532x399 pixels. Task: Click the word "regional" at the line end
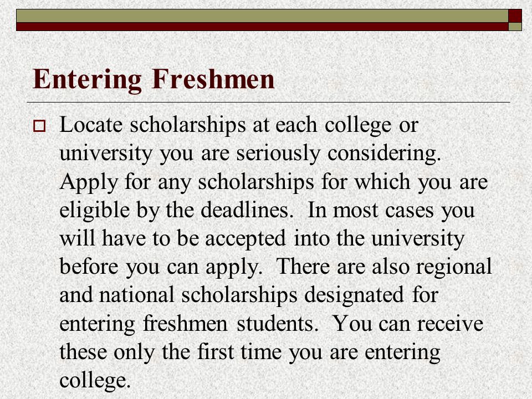pyautogui.click(x=454, y=268)
